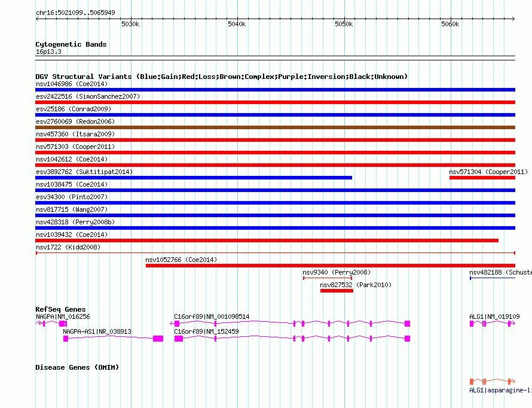This screenshot has height=408, width=532.
Task: Open the NAGPA|NM_016256 gene label
Action: tap(63, 316)
